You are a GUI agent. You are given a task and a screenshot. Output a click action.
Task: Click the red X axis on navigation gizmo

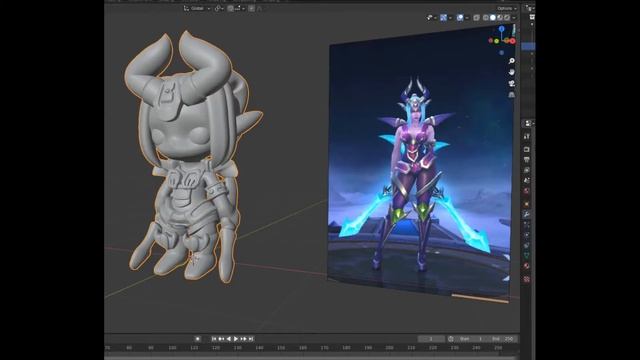click(x=512, y=41)
